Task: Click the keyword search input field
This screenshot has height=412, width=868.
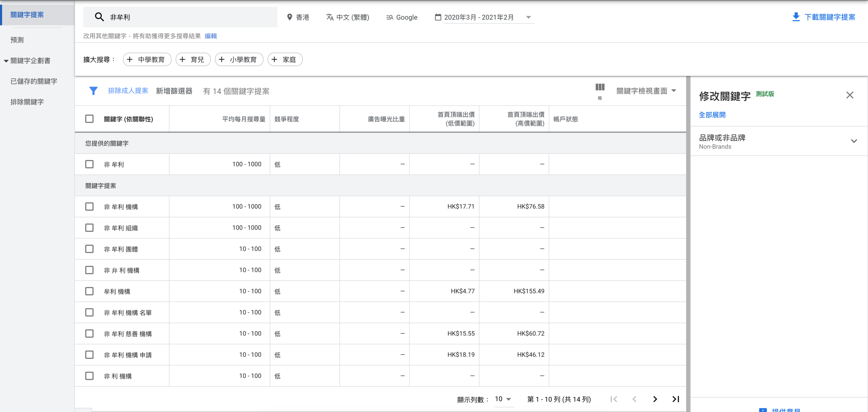Action: (180, 17)
